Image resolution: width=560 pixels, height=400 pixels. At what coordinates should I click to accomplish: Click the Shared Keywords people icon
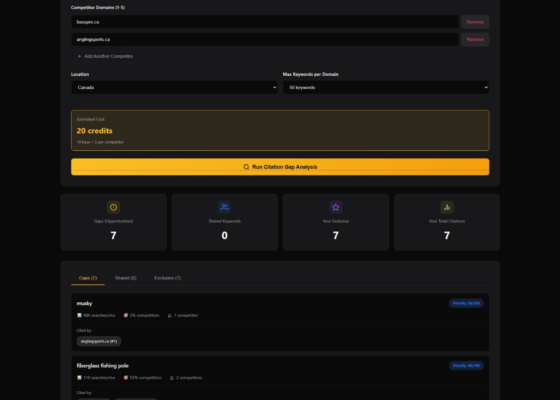click(224, 207)
